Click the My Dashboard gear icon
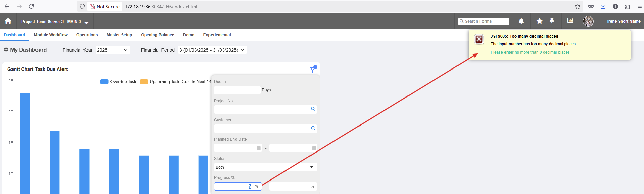Screen dimensions: 644x194 [x=6, y=50]
